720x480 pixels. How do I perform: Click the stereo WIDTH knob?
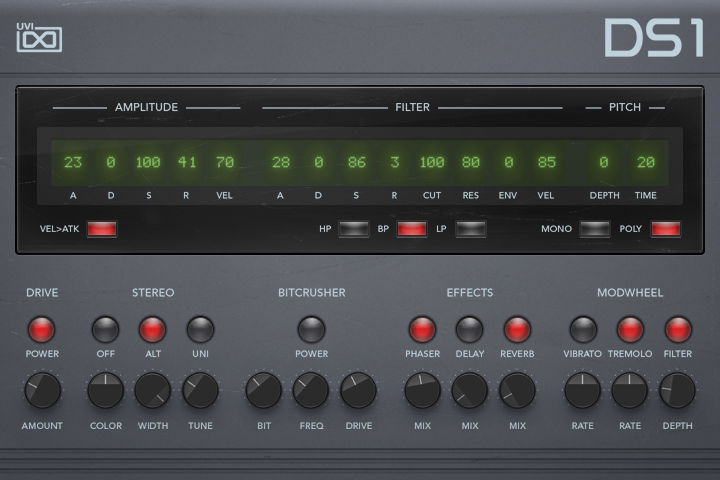click(x=152, y=390)
